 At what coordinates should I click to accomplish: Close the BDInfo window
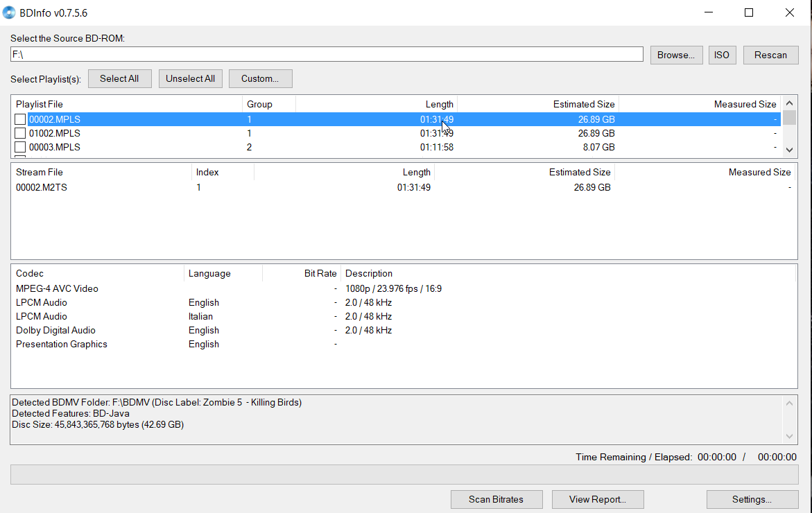tap(790, 12)
